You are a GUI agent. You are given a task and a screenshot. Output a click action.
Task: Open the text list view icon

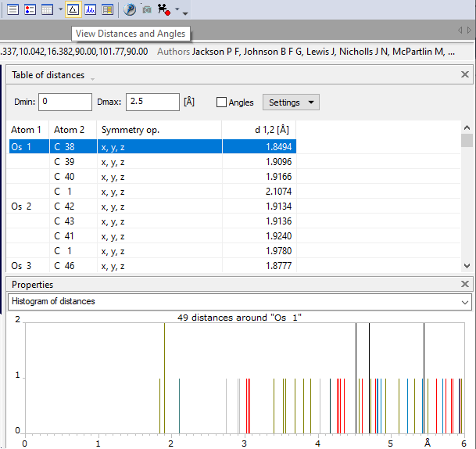pyautogui.click(x=12, y=10)
